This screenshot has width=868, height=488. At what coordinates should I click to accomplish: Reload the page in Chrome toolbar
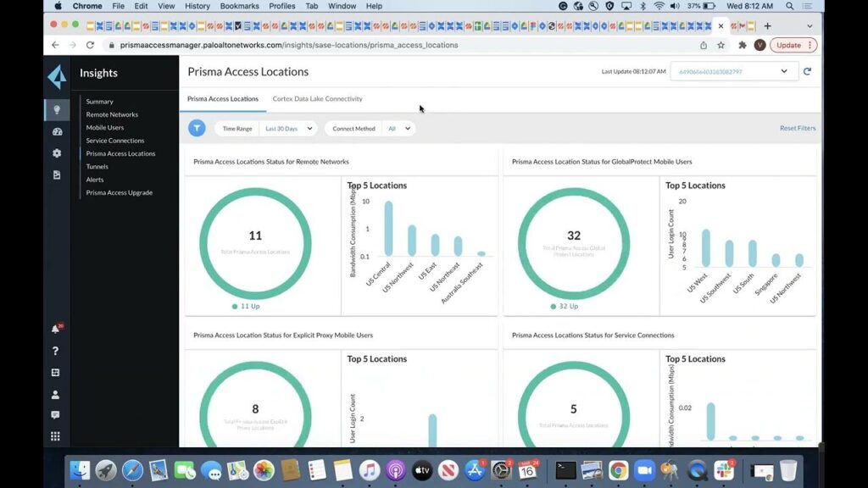pyautogui.click(x=90, y=46)
